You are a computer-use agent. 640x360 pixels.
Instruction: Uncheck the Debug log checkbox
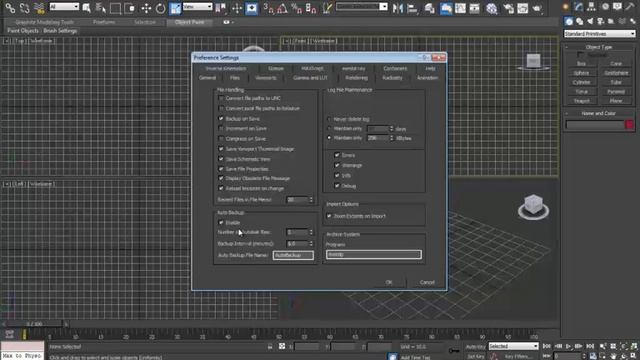click(337, 186)
